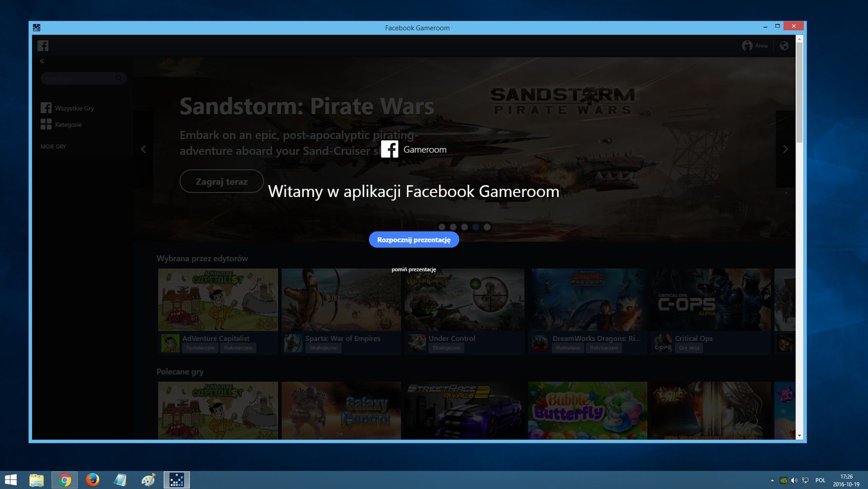868x489 pixels.
Task: Click the pomiń prezentację link
Action: pyautogui.click(x=414, y=269)
